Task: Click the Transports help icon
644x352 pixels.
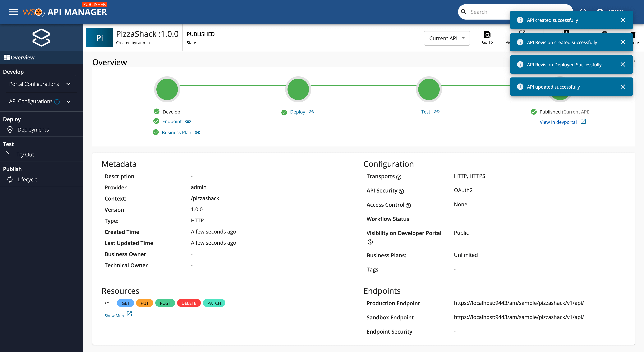Action: [x=399, y=177]
